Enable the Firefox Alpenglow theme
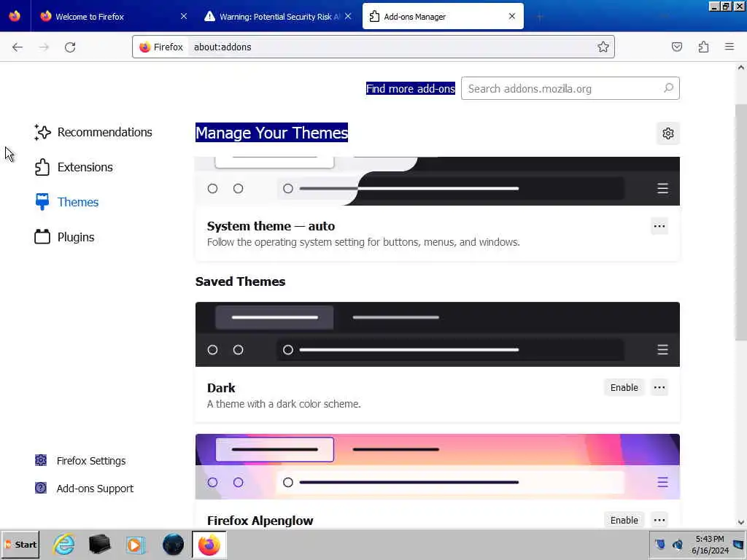Screen dimensions: 747x560 [x=624, y=520]
